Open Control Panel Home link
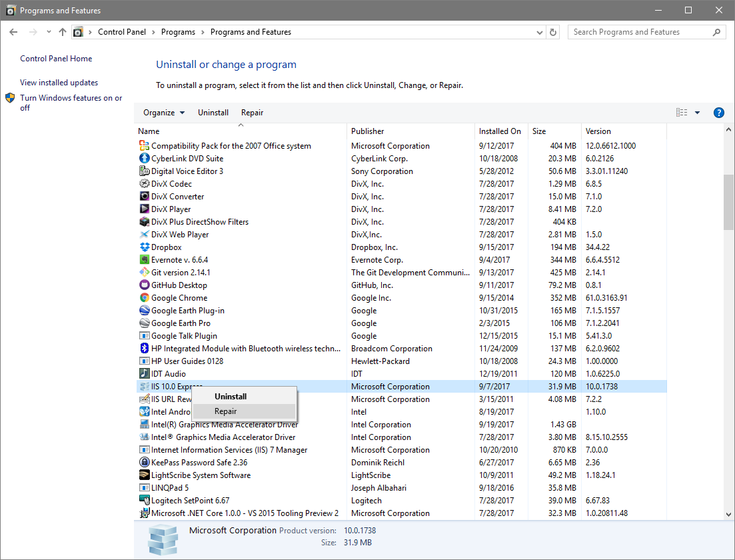The height and width of the screenshot is (560, 735). [56, 59]
